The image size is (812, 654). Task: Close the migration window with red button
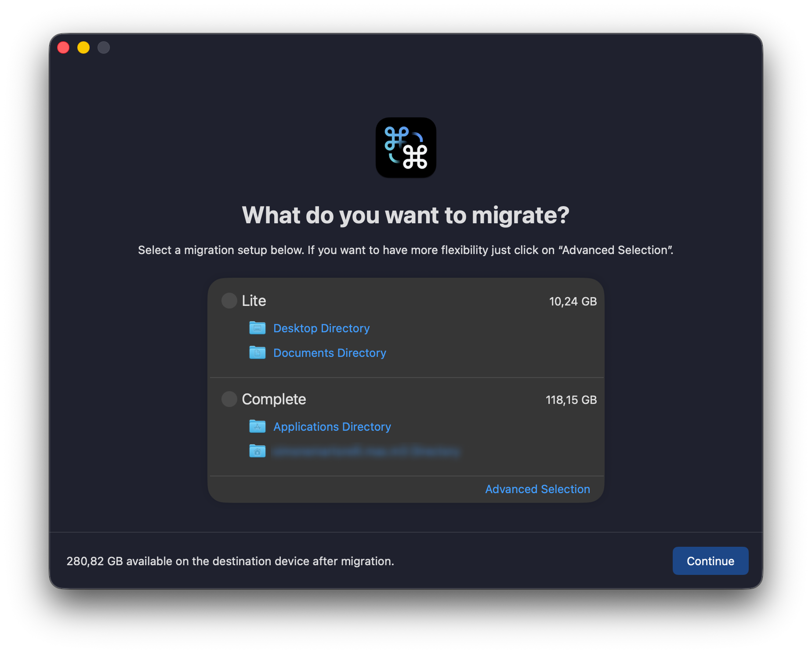[63, 47]
